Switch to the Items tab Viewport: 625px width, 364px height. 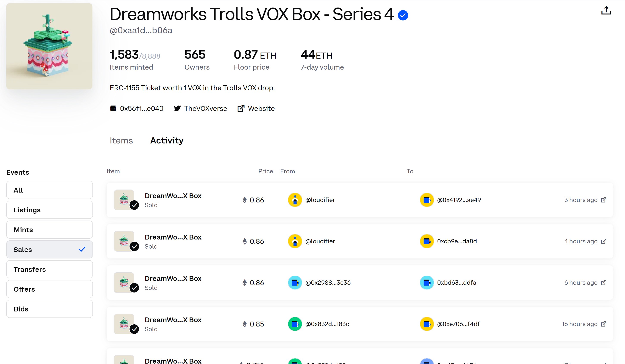[x=121, y=140]
